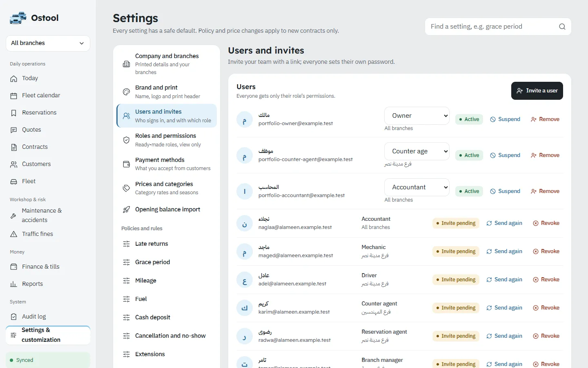Viewport: 588px width, 368px height.
Task: Open the Accountant role dropdown for المحاسب
Action: (x=417, y=187)
